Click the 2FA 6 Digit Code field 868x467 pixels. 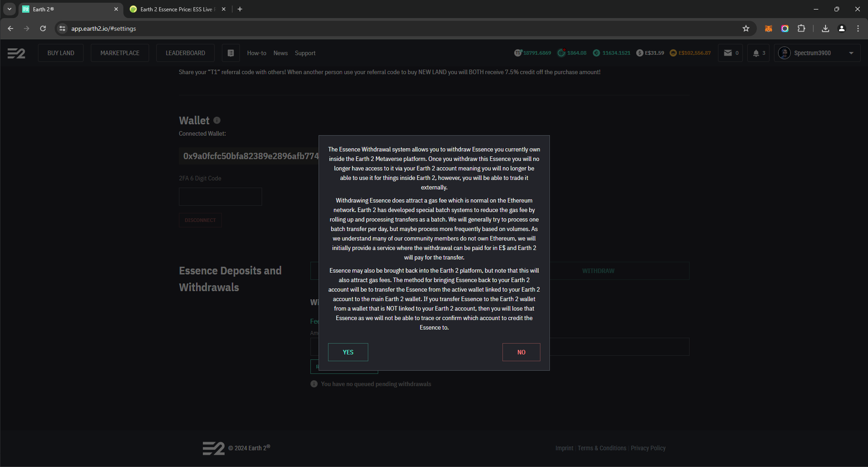click(221, 197)
